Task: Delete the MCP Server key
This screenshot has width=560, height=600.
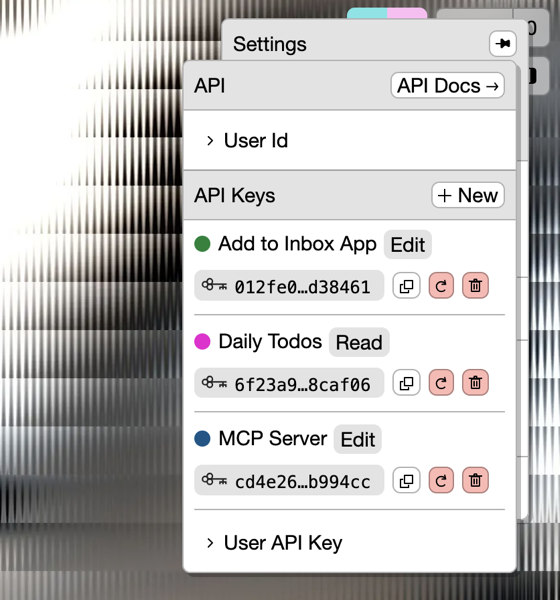Action: click(x=475, y=480)
